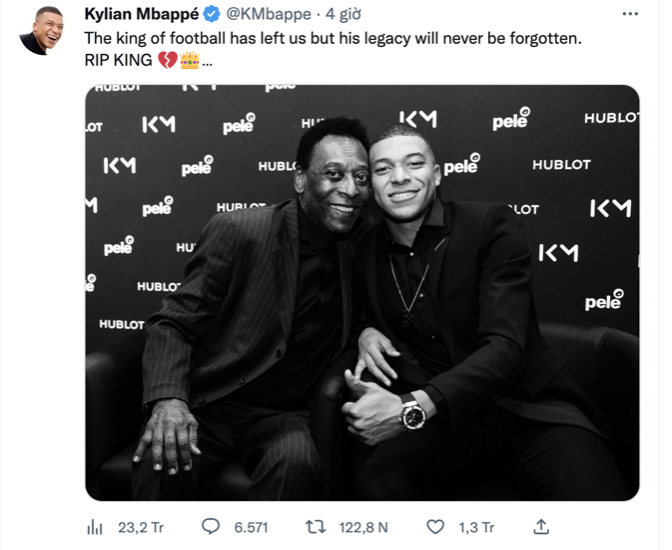Image resolution: width=672 pixels, height=550 pixels.
Task: Open the black-and-white photo attachment
Action: click(361, 292)
